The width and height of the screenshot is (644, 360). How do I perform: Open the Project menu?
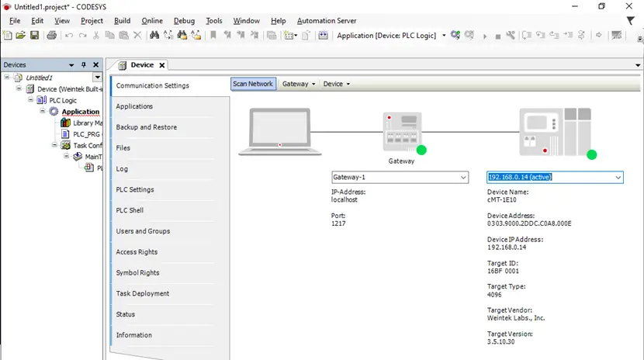click(x=92, y=20)
